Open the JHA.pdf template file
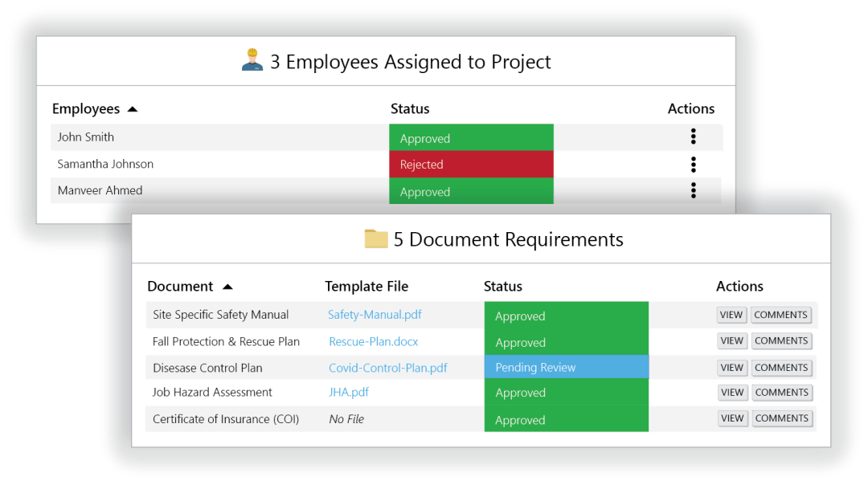The height and width of the screenshot is (485, 868). [349, 392]
